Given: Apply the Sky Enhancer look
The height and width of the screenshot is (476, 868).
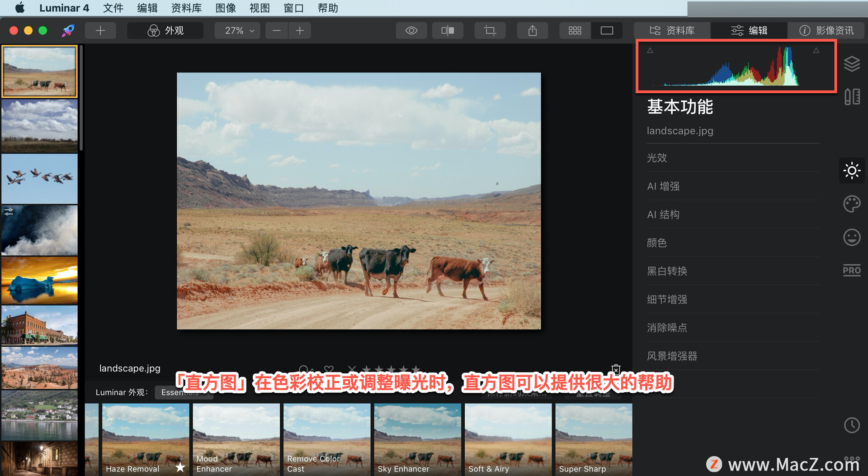Looking at the screenshot, I should (x=418, y=439).
